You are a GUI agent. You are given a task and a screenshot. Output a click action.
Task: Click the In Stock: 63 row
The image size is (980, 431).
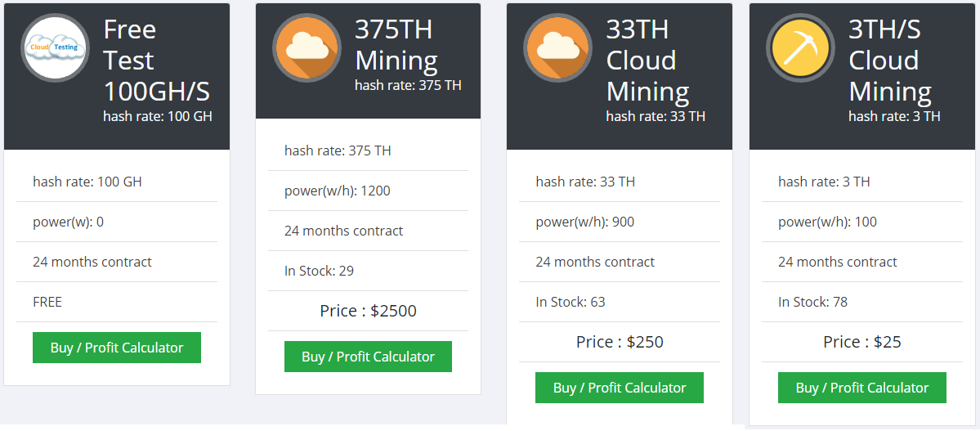pos(620,302)
